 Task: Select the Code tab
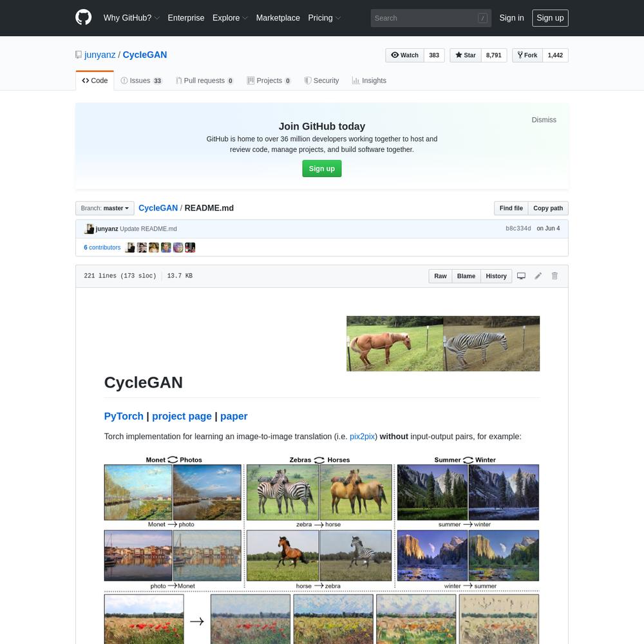(95, 80)
